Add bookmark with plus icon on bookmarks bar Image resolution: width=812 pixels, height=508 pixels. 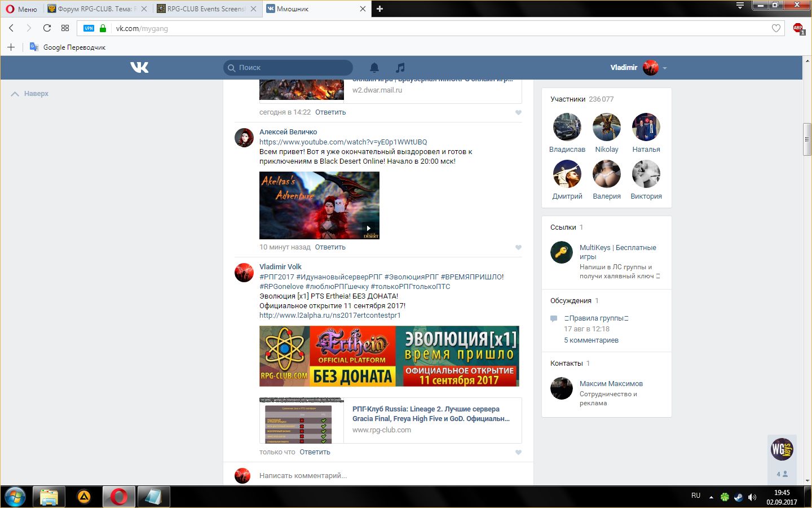pyautogui.click(x=11, y=47)
